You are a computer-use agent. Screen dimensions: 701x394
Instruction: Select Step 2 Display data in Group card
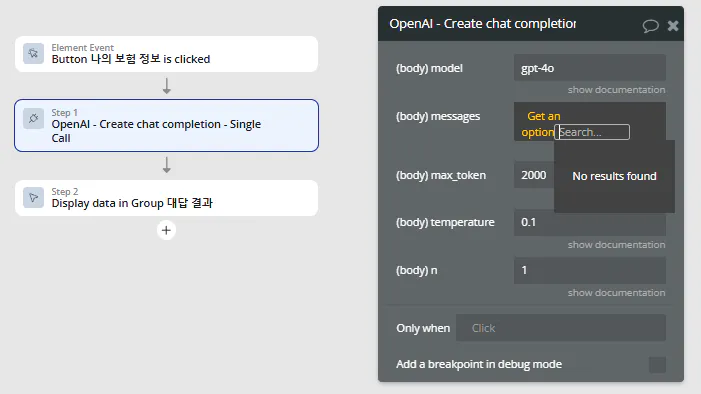pos(166,198)
